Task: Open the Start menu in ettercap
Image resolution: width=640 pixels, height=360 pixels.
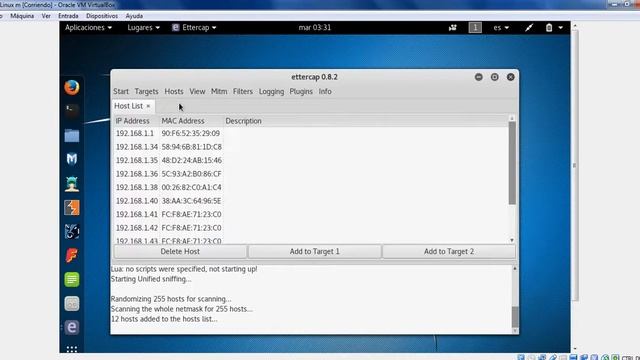Action: tap(121, 91)
